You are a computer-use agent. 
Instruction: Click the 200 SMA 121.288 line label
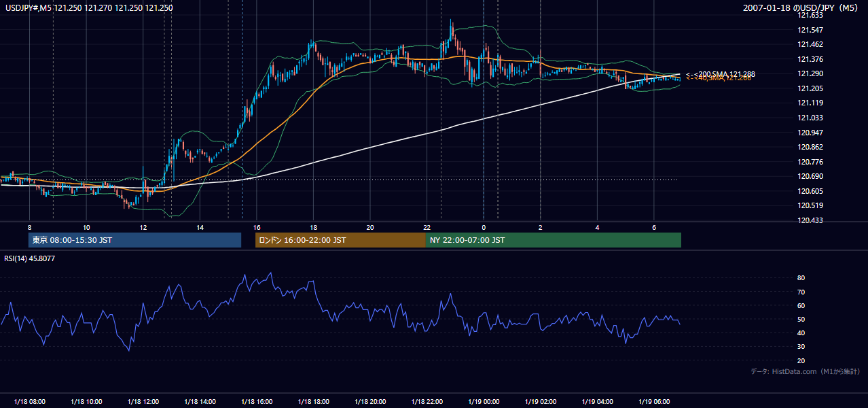coord(721,73)
